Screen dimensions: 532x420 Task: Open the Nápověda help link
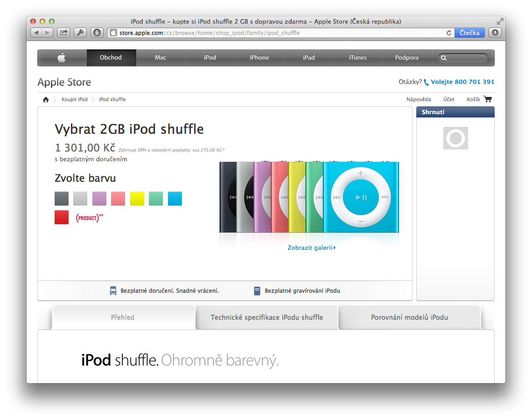click(418, 99)
